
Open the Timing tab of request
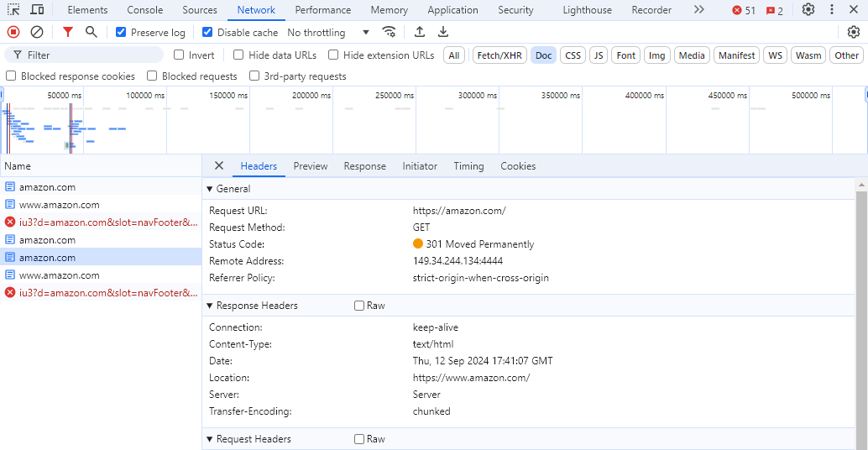click(x=469, y=166)
